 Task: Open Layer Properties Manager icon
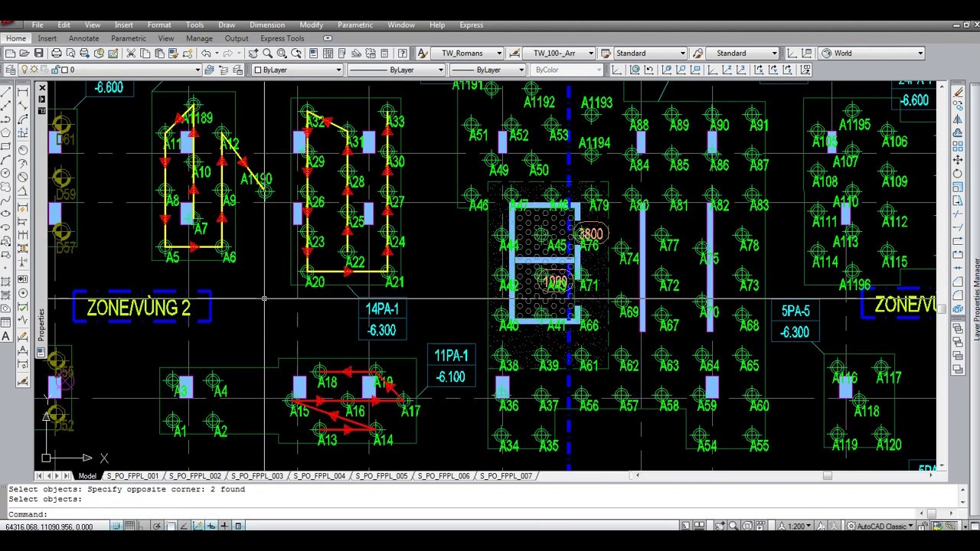[x=10, y=70]
